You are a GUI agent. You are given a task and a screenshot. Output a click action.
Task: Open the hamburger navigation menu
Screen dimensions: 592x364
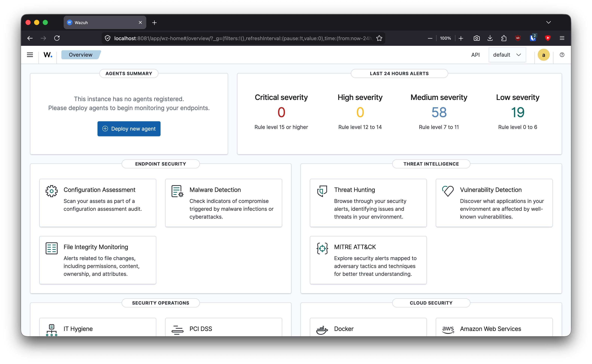click(x=30, y=55)
